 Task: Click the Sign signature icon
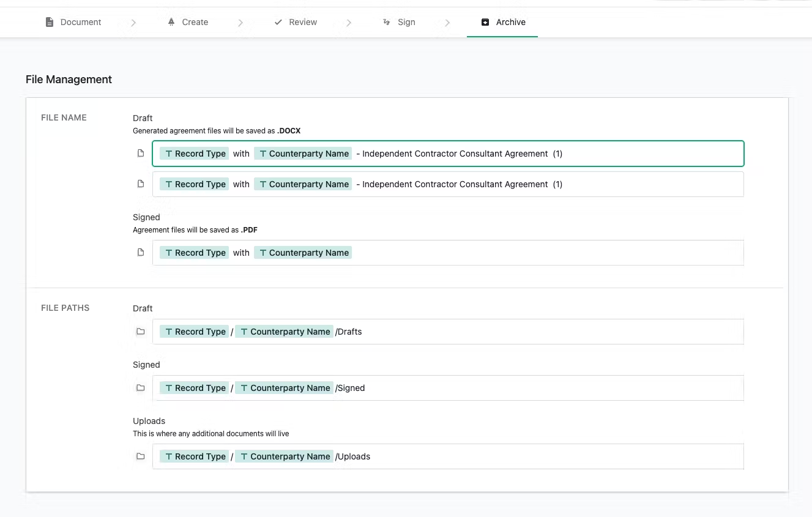point(386,22)
